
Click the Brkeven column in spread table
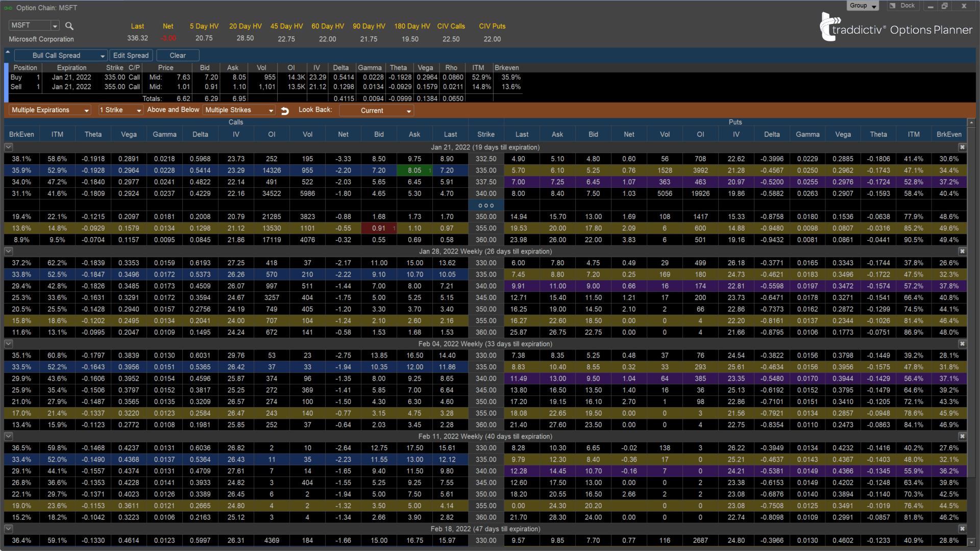pos(506,68)
